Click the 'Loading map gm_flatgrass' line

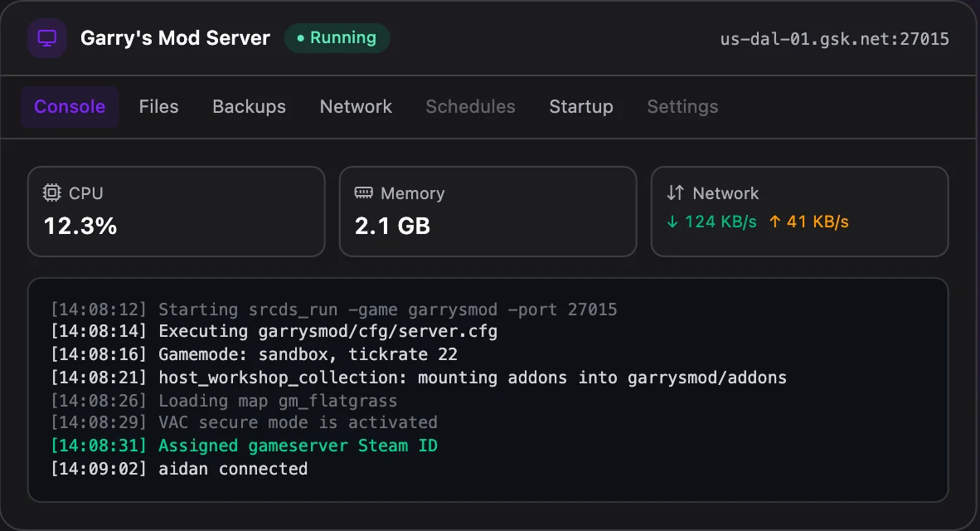(x=224, y=401)
